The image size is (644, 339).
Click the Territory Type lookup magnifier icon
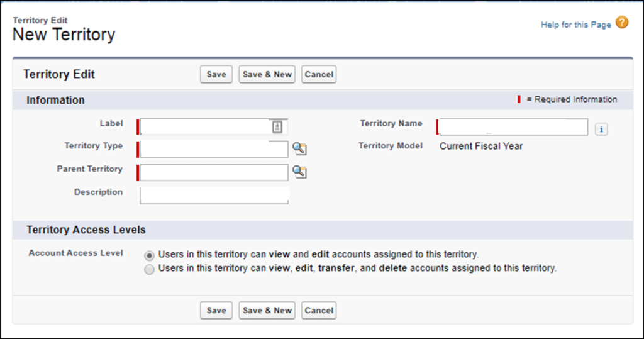click(299, 149)
